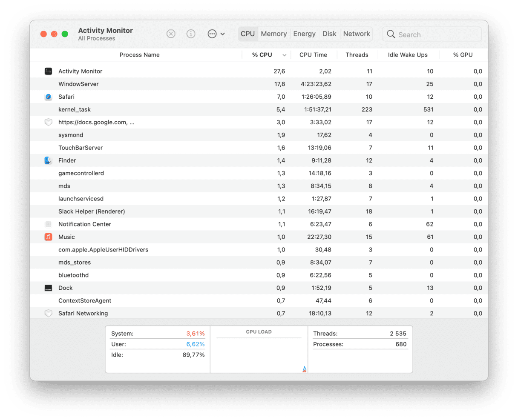Open the ellipsis actions menu in toolbar

tap(212, 34)
